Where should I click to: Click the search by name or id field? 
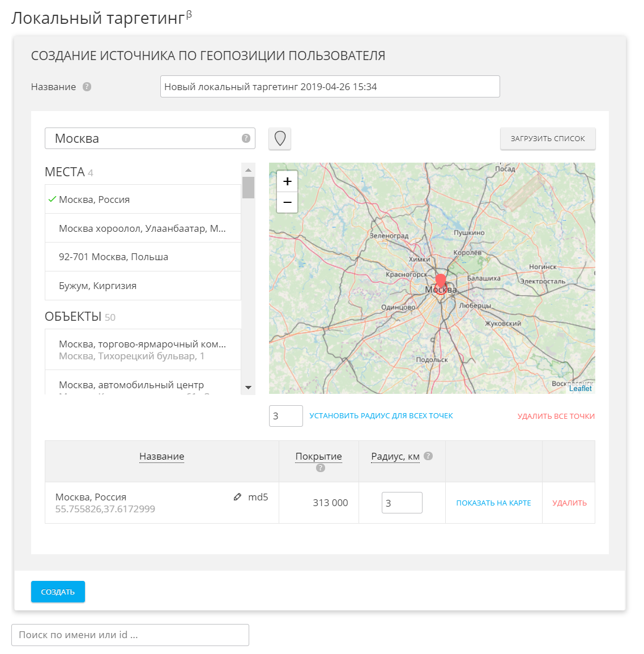click(130, 635)
